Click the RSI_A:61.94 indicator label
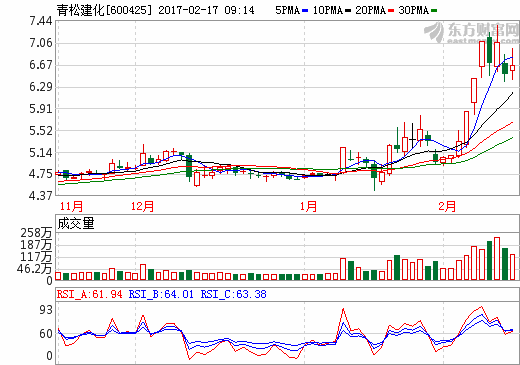 click(89, 294)
